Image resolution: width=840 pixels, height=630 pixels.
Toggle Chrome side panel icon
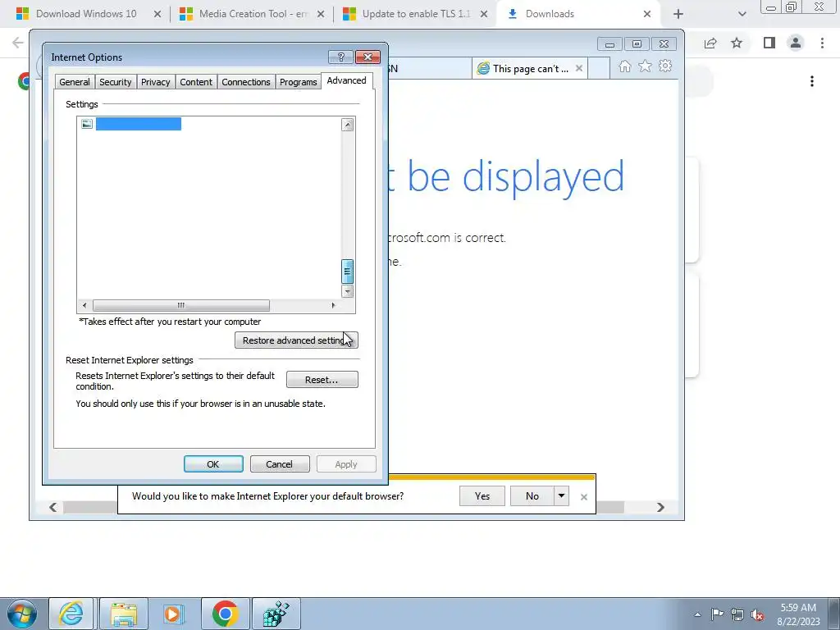point(769,43)
